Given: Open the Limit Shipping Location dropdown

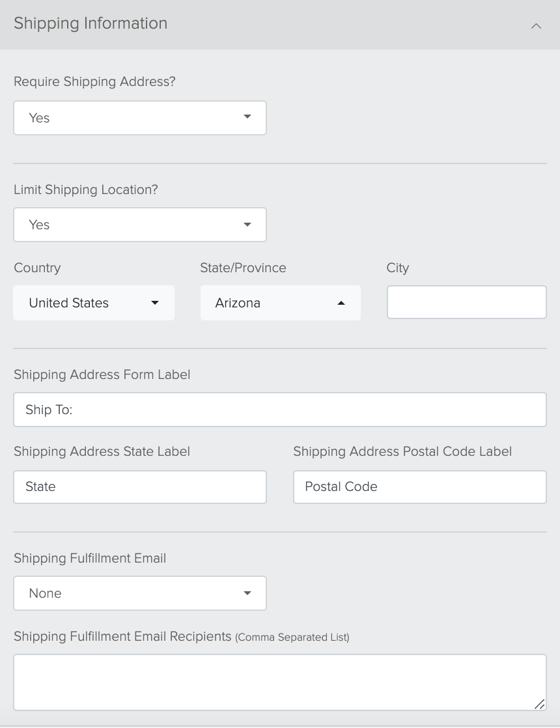Looking at the screenshot, I should [x=140, y=225].
